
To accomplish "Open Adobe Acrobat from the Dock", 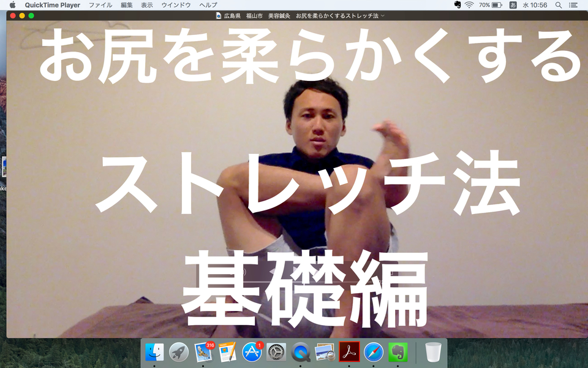I will 349,352.
